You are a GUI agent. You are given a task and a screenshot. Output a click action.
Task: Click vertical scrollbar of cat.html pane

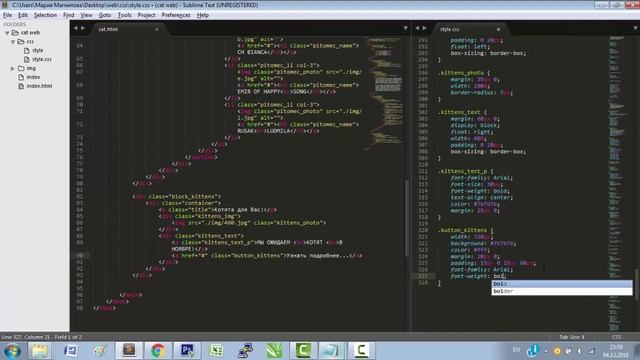(x=407, y=218)
